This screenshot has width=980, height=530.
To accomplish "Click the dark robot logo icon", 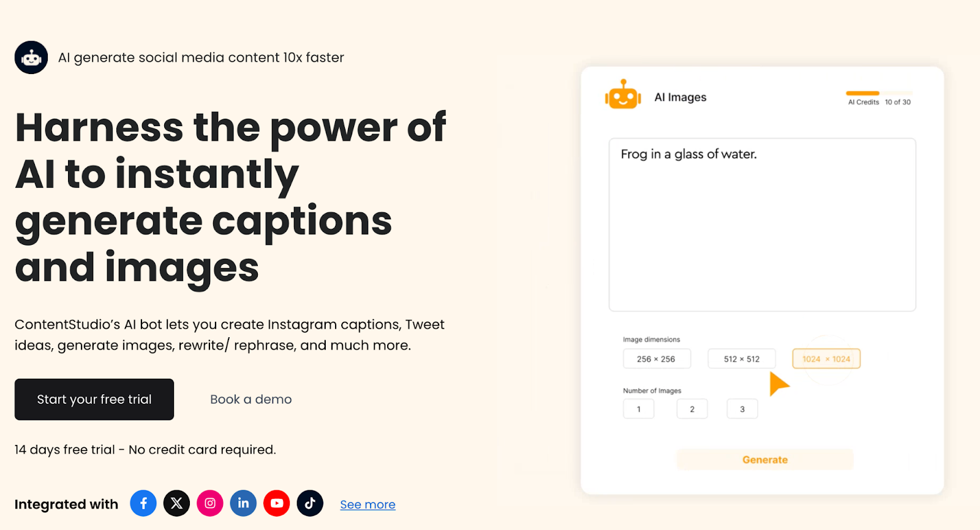I will (31, 58).
